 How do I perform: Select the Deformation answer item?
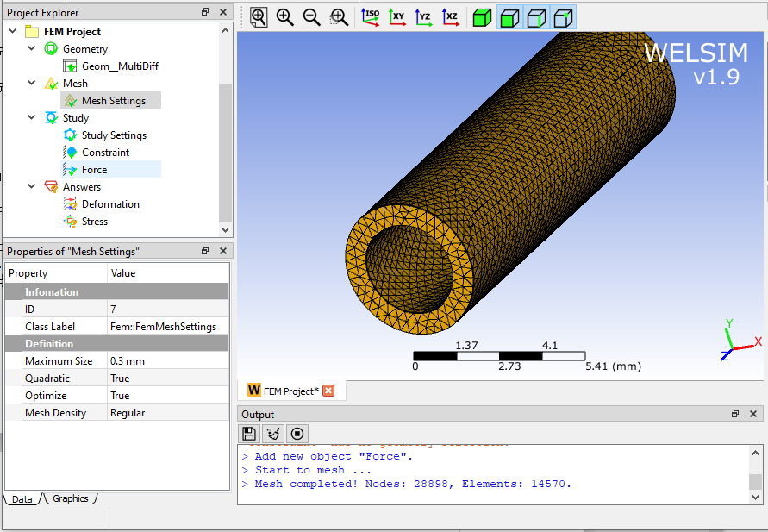click(x=110, y=203)
